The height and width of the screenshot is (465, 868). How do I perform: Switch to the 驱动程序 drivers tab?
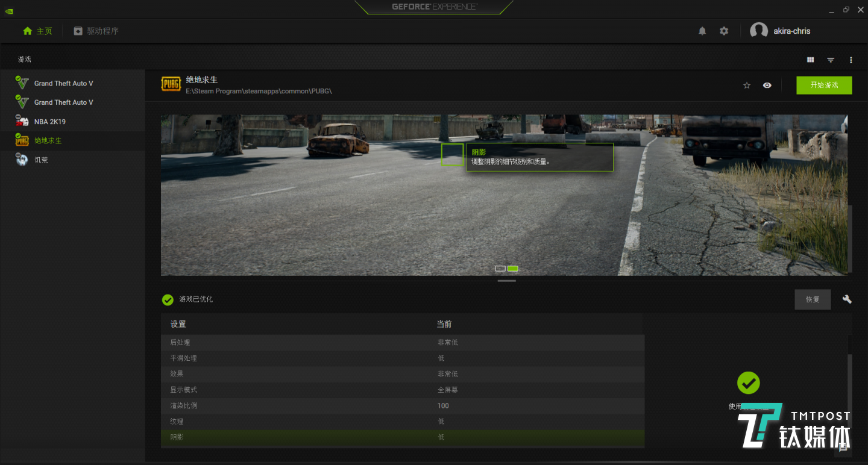coord(96,31)
